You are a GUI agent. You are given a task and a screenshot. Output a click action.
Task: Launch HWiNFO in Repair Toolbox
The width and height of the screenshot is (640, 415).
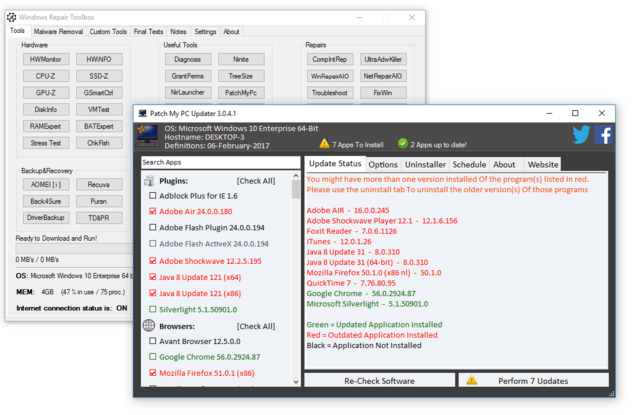99,59
